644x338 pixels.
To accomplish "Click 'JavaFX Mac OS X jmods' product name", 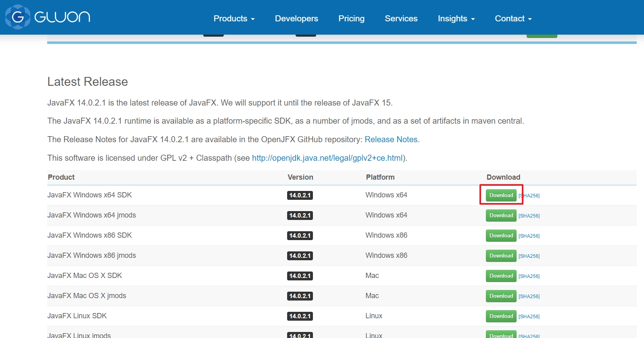I will tap(87, 296).
